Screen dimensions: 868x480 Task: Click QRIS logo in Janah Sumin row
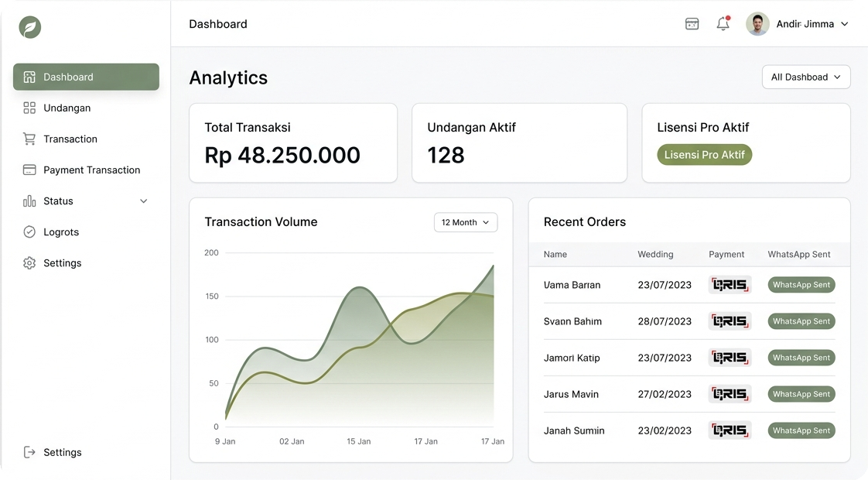point(730,430)
